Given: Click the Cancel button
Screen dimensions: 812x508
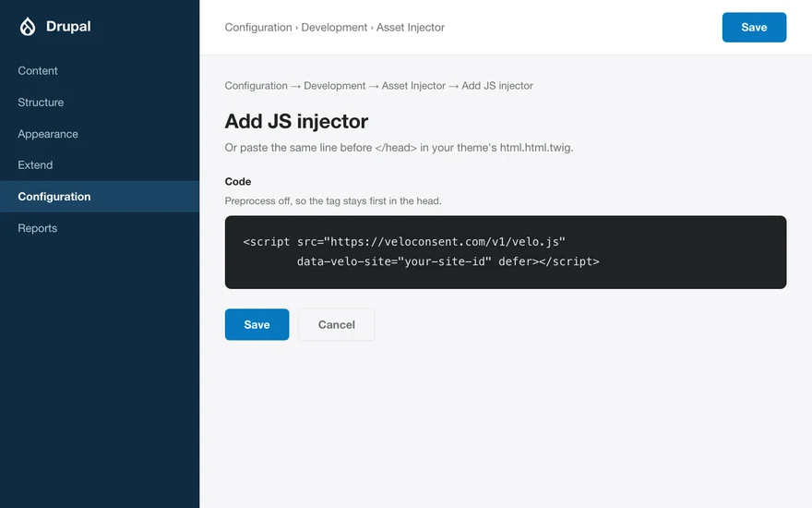Looking at the screenshot, I should click(336, 324).
